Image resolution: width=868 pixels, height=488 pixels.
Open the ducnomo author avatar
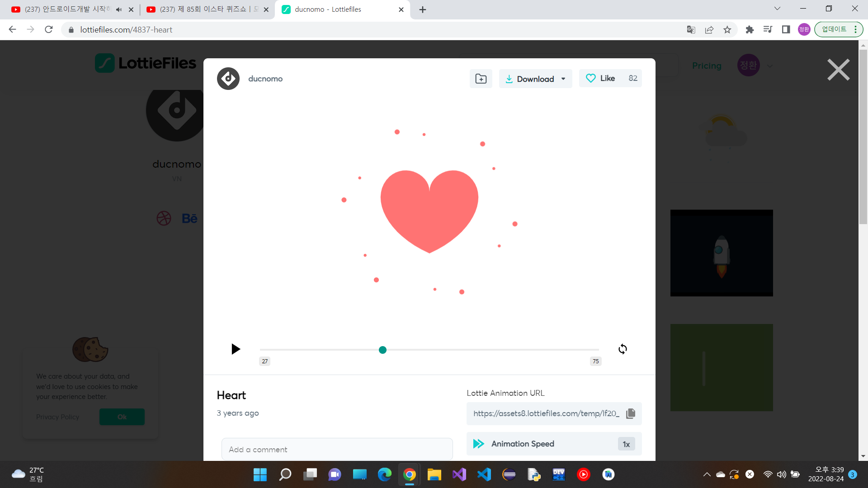point(228,79)
